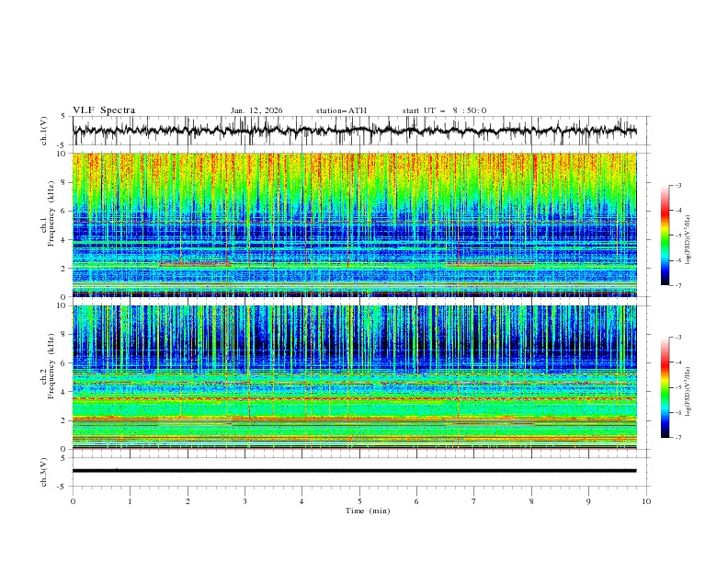Click the ch.2 frequency axis "6" kHz tick
Viewport: 728px width, 563px height.
pos(63,362)
